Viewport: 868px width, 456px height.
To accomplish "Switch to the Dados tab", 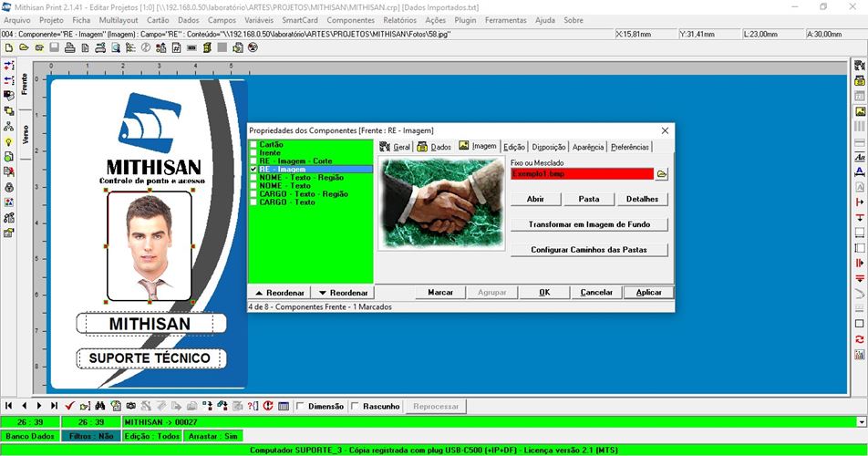I will pyautogui.click(x=434, y=147).
